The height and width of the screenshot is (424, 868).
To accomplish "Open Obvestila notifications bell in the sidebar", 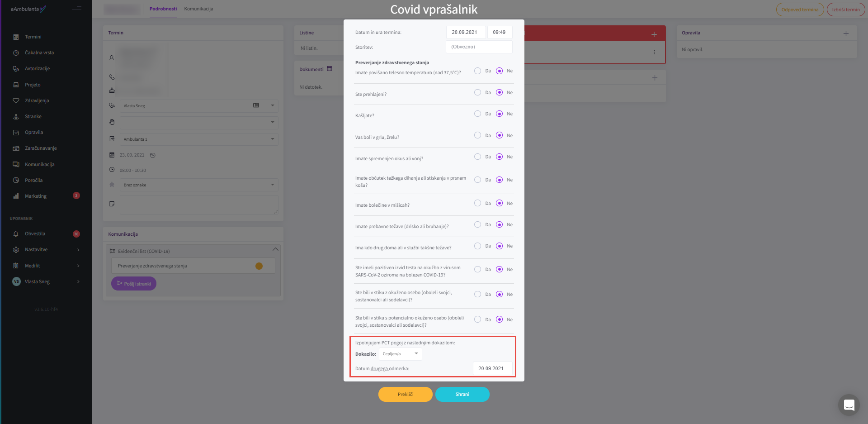I will (x=16, y=234).
